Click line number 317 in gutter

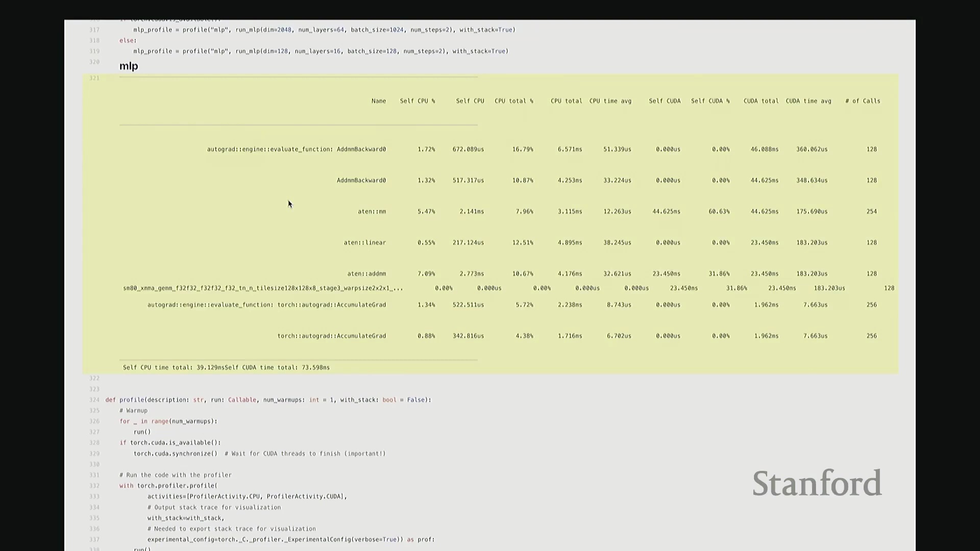click(94, 30)
